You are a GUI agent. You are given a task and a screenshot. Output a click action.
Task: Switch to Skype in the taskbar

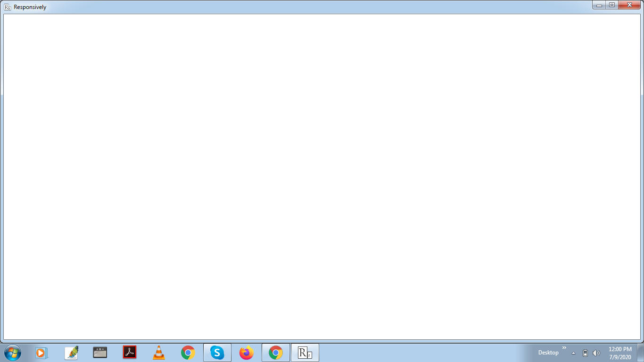pyautogui.click(x=217, y=352)
